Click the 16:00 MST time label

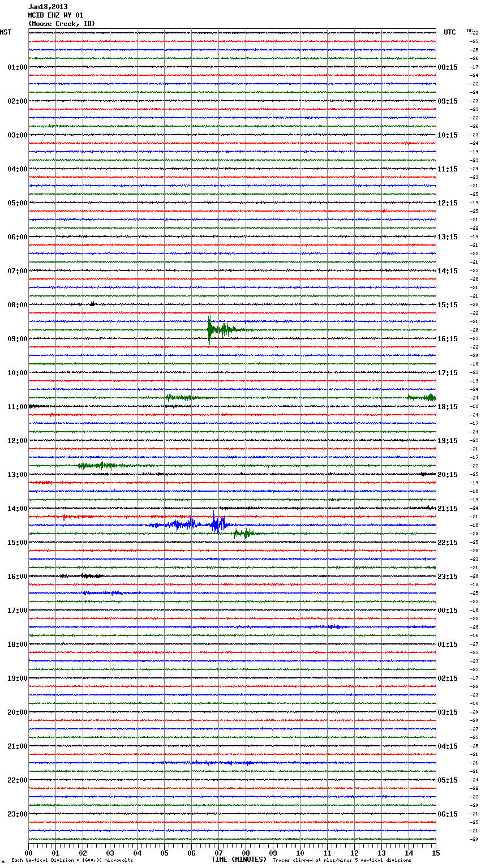point(18,577)
